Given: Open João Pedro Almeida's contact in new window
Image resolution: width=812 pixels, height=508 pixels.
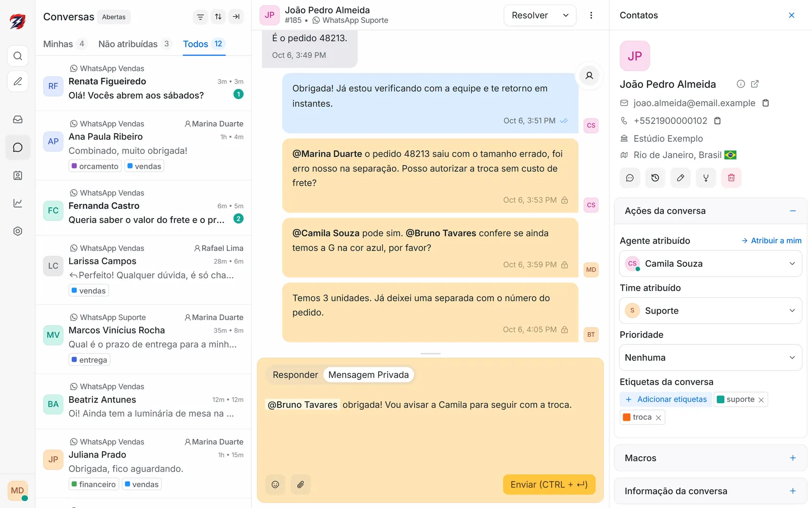Looking at the screenshot, I should (755, 84).
